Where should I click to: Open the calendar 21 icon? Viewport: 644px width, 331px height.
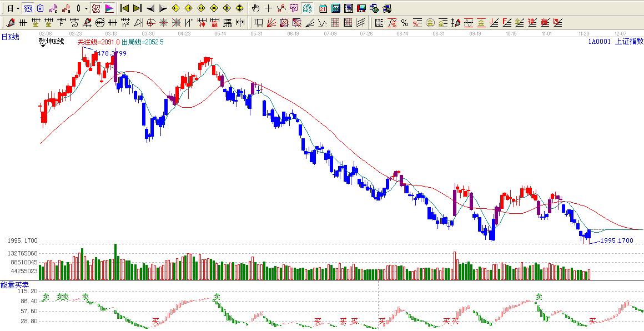(x=323, y=8)
